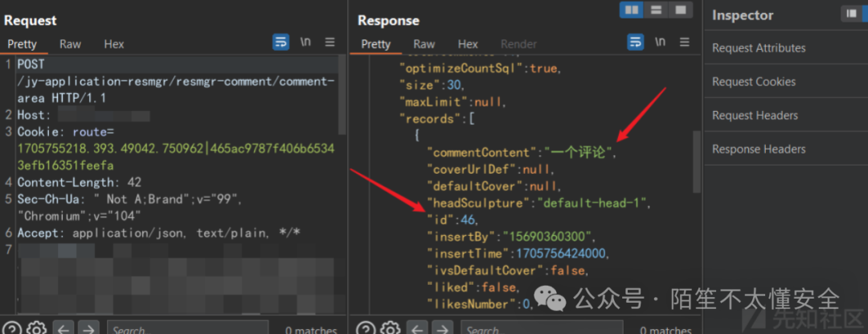Select Render tab in Response panel

pyautogui.click(x=518, y=44)
